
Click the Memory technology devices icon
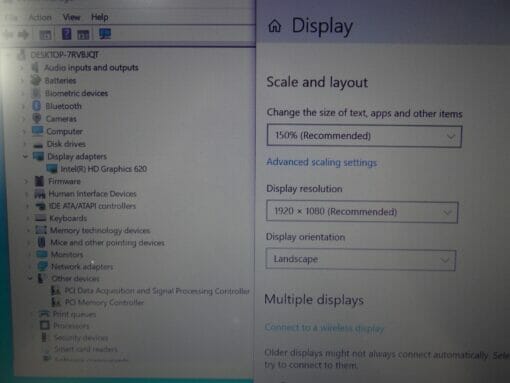click(41, 230)
